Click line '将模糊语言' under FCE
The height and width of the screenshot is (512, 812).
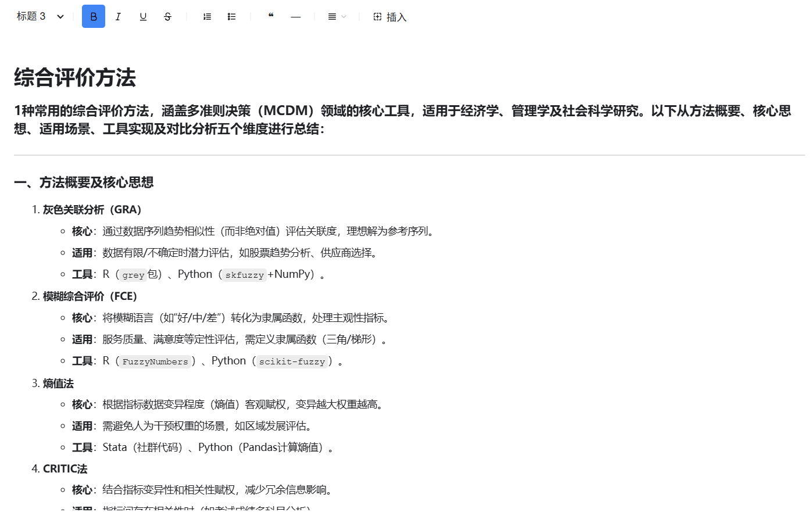point(232,318)
